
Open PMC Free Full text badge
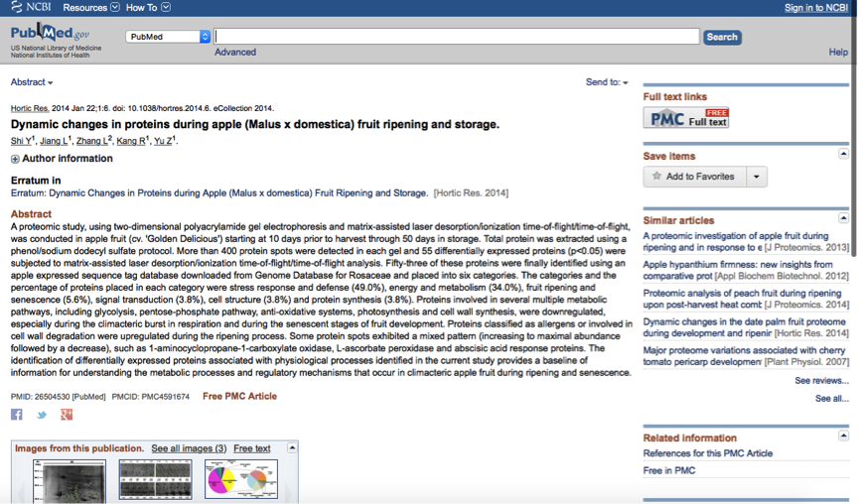[x=686, y=117]
